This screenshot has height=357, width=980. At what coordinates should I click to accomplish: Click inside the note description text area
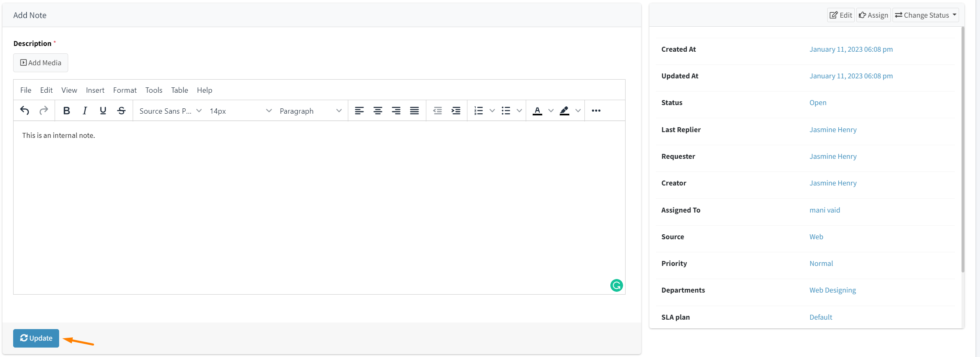point(319,205)
